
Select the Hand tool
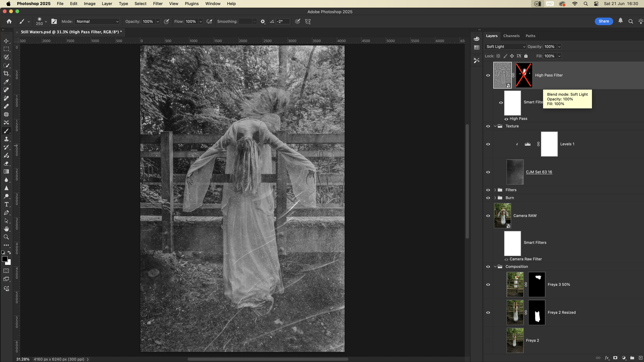click(6, 229)
